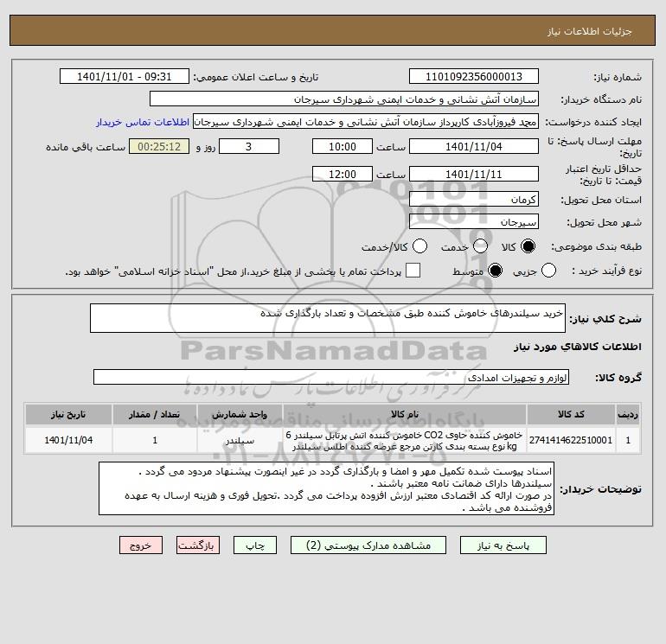The height and width of the screenshot is (644, 666).
Task: Click the goods group field لوازم و تجهیزات امدادی
Action: click(x=331, y=377)
